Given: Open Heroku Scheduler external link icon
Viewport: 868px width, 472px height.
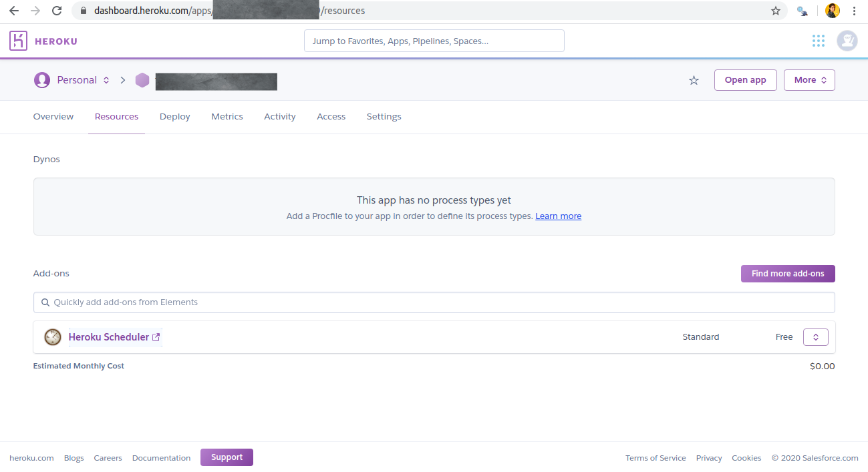Looking at the screenshot, I should [x=156, y=337].
